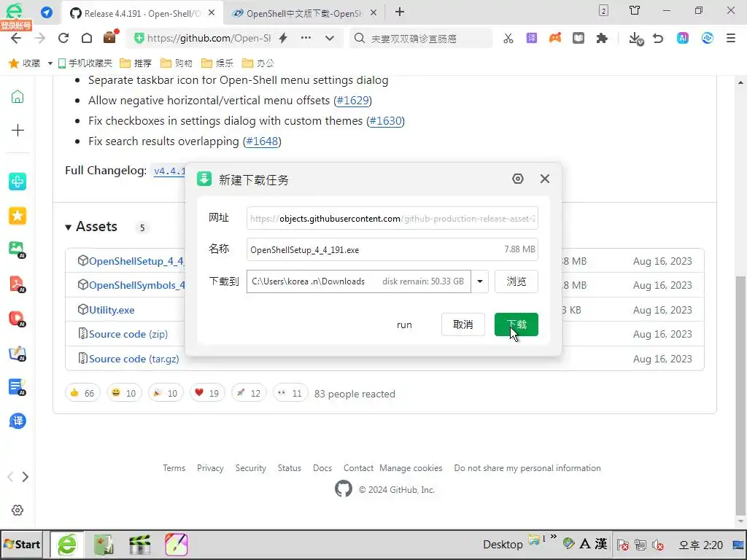Open download dialog settings gear icon
The image size is (747, 560).
(x=518, y=179)
